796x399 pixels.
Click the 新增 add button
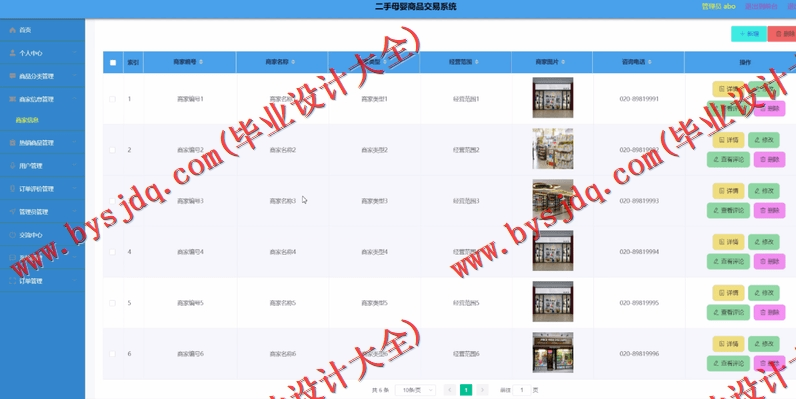(x=749, y=34)
